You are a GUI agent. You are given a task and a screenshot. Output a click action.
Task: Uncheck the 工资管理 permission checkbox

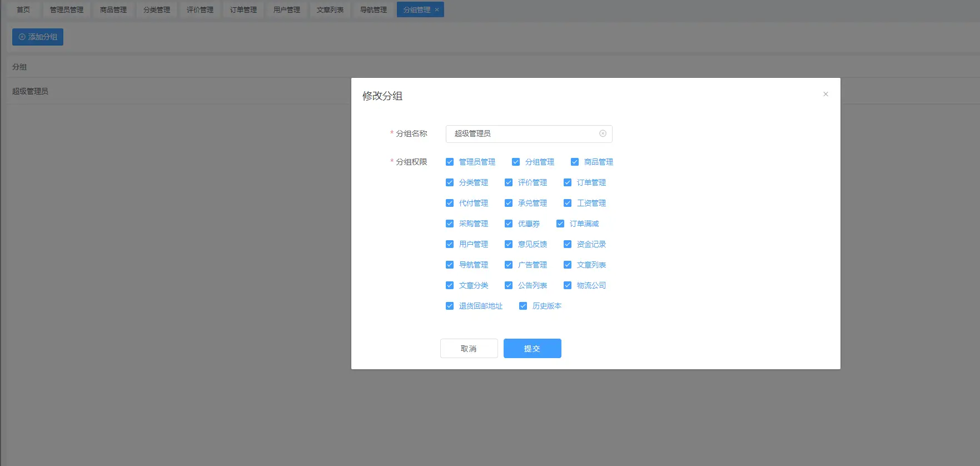(568, 203)
